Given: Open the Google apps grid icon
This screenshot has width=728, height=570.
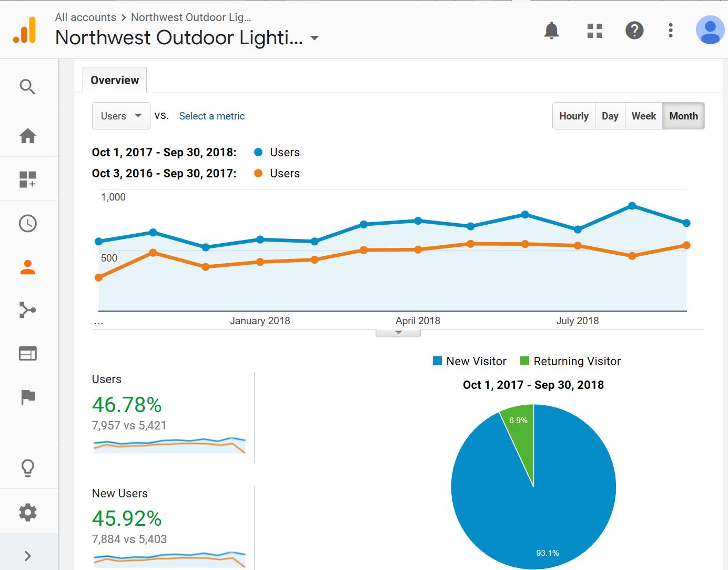Looking at the screenshot, I should [595, 31].
